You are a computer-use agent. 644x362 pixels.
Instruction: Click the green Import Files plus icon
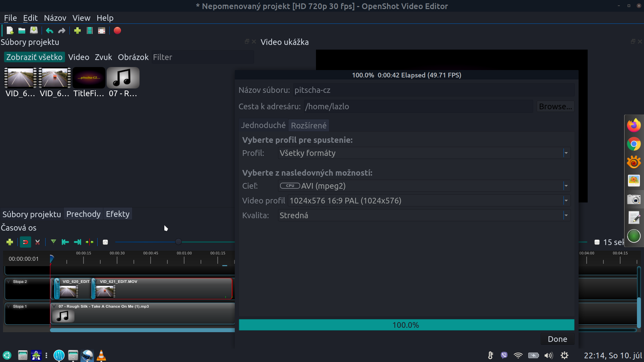(x=77, y=31)
